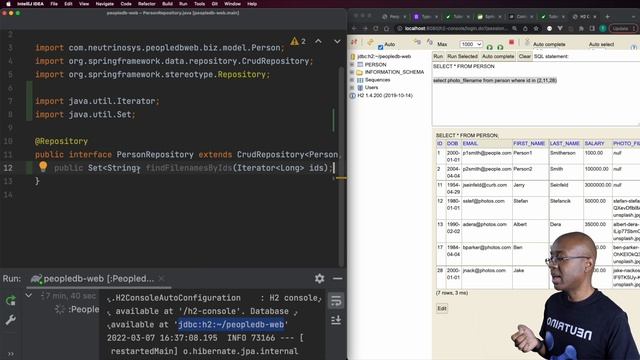Image resolution: width=640 pixels, height=360 pixels.
Task: Select jdbc:h2:~/peopledb-web database tree node
Action: (384, 56)
